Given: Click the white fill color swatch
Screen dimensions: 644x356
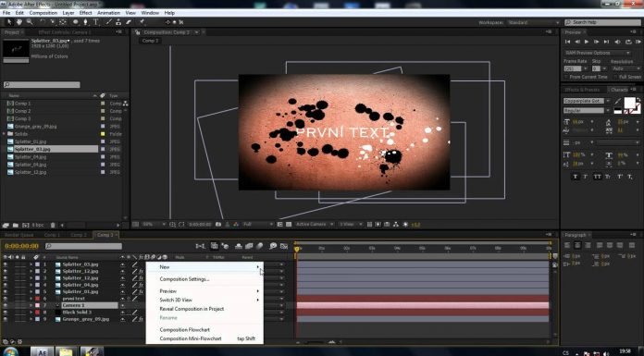Looking at the screenshot, I should (629, 103).
